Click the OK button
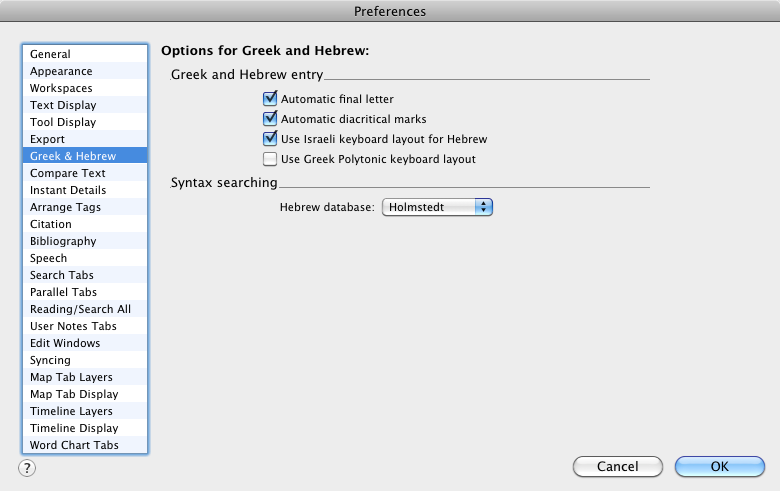780x491 pixels. [719, 467]
